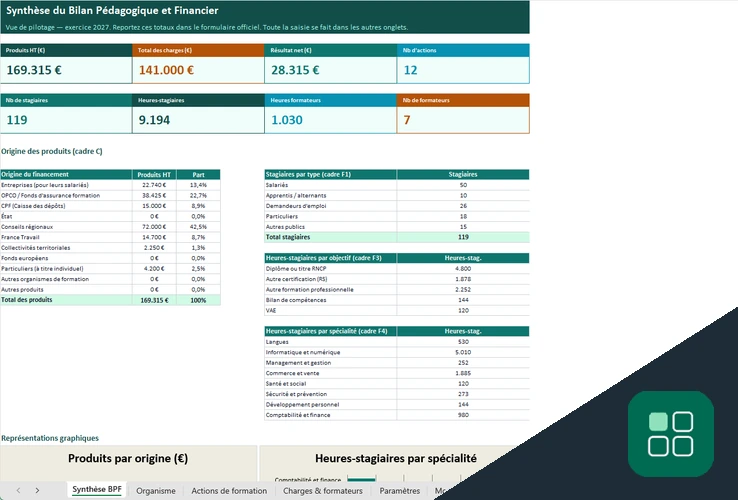The image size is (738, 500).
Task: Click the Autre formation professionnelle value 2.252
Action: pos(463,290)
